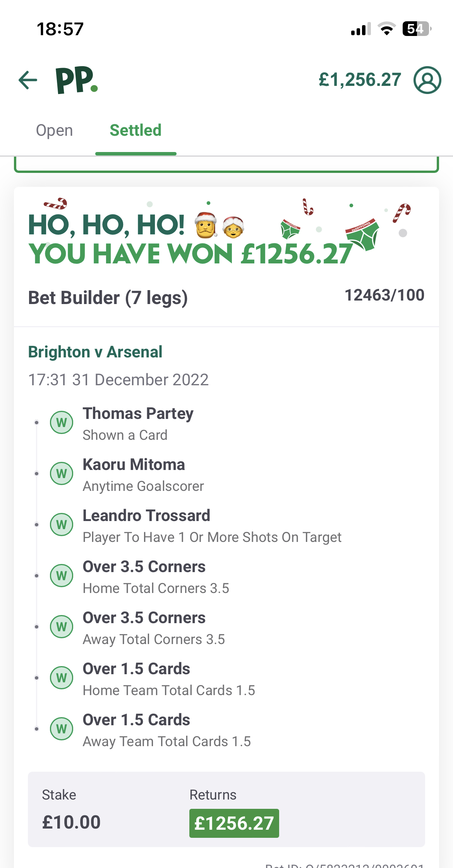Select the Settled tab
Image resolution: width=453 pixels, height=868 pixels.
(x=136, y=130)
